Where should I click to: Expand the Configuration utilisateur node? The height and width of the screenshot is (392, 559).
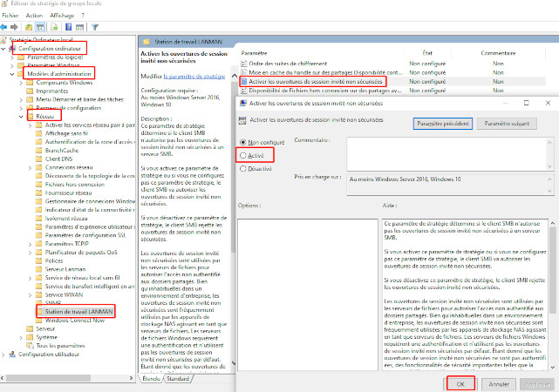pos(3,355)
